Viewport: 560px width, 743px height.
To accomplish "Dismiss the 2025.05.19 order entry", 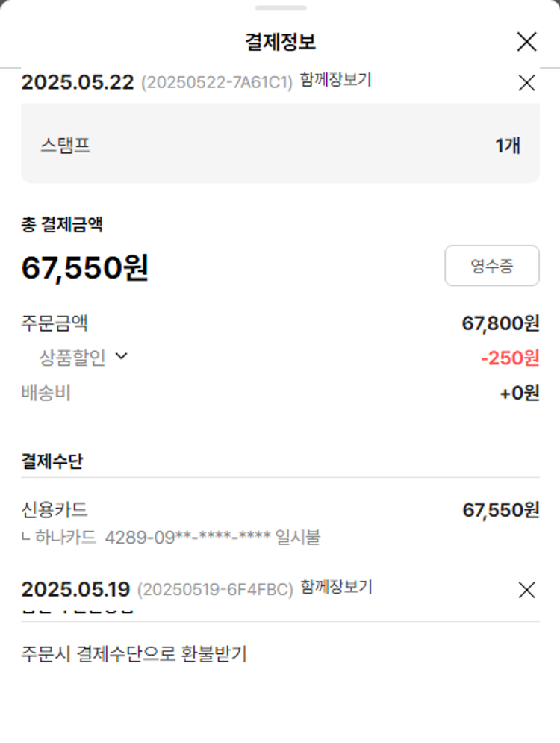I will tap(526, 590).
